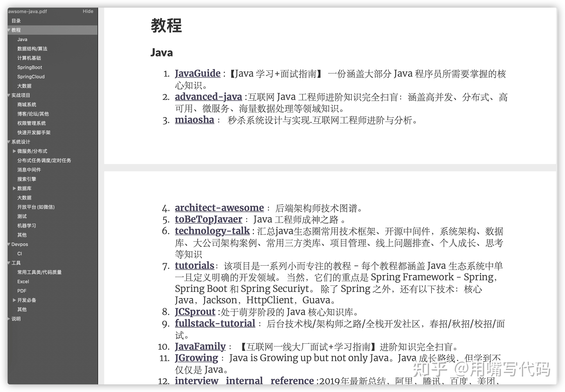The height and width of the screenshot is (392, 565).
Task: Collapse the 实战项目 outline section
Action: click(9, 95)
